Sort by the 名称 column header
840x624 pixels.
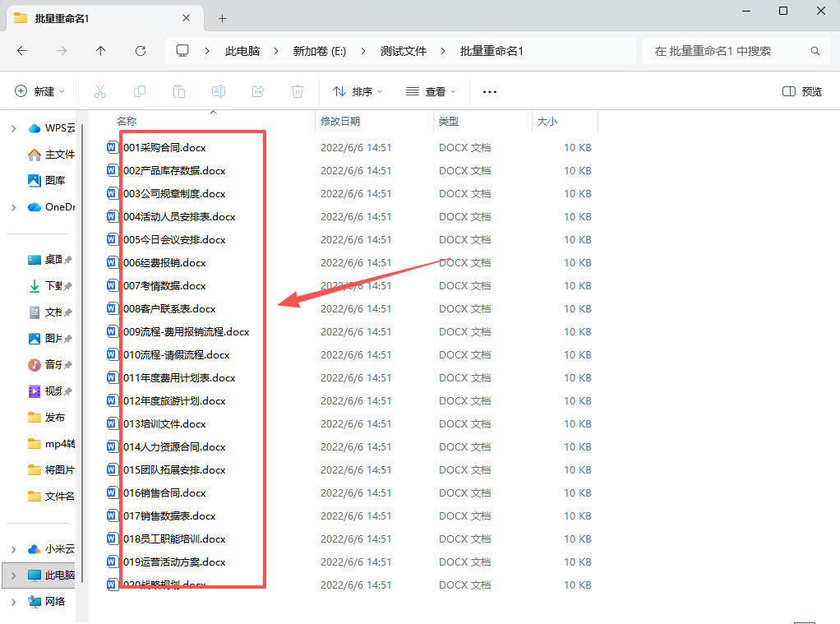point(127,121)
